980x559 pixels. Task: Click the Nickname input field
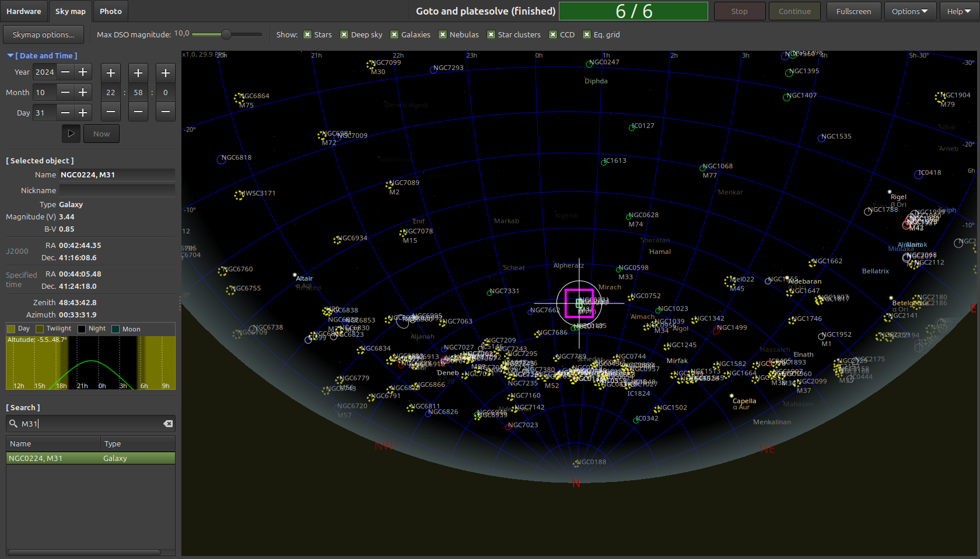pos(117,190)
